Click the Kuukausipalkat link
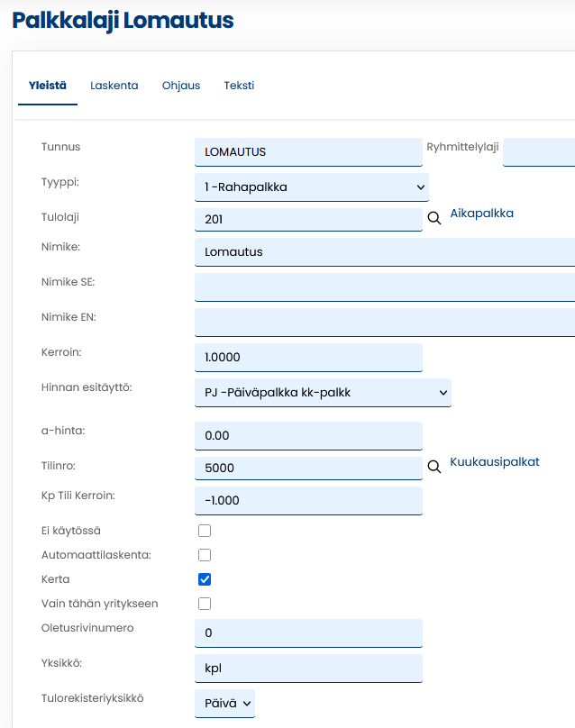 pos(494,461)
